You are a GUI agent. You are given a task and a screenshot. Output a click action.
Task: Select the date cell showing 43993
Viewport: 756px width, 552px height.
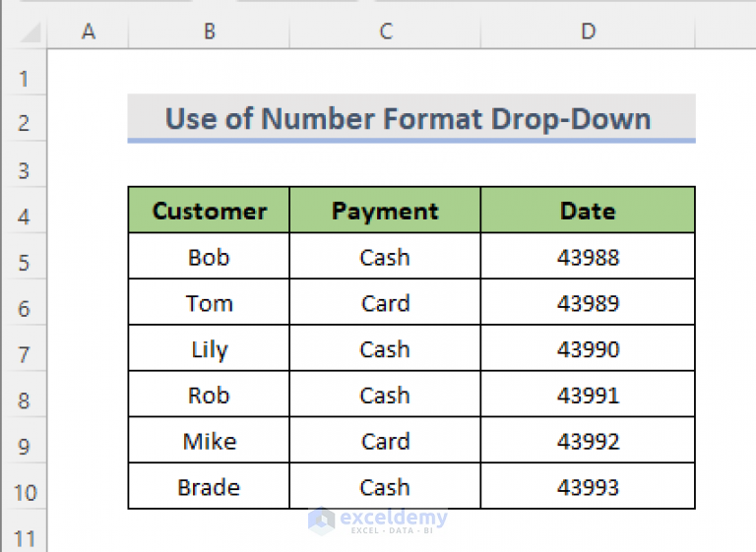588,486
